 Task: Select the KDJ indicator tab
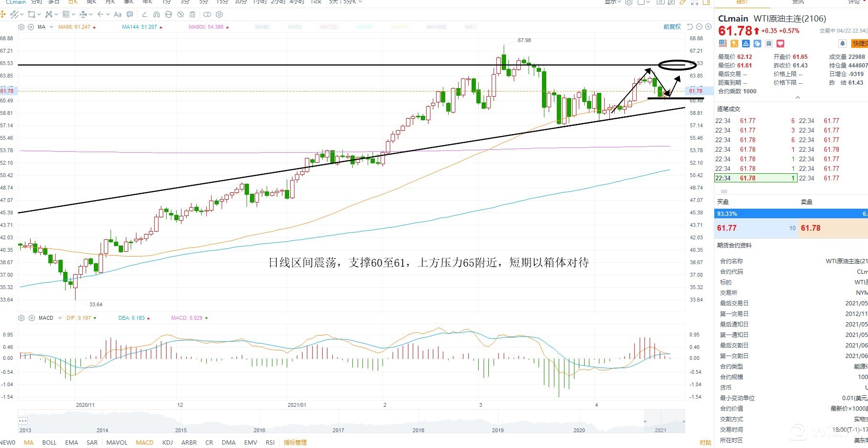pyautogui.click(x=168, y=443)
